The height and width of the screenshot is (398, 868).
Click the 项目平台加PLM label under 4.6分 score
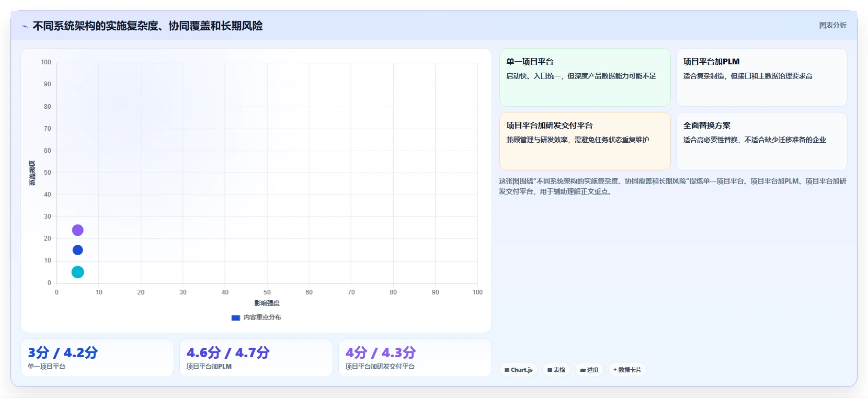pyautogui.click(x=209, y=367)
